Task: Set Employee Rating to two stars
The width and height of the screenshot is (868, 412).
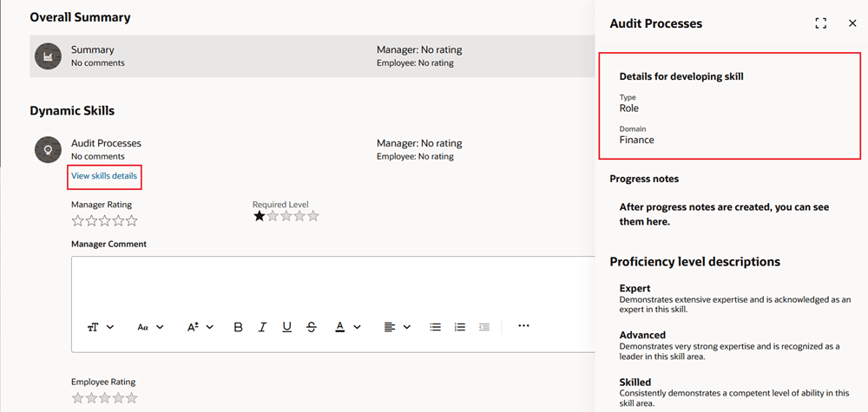Action: click(x=91, y=397)
